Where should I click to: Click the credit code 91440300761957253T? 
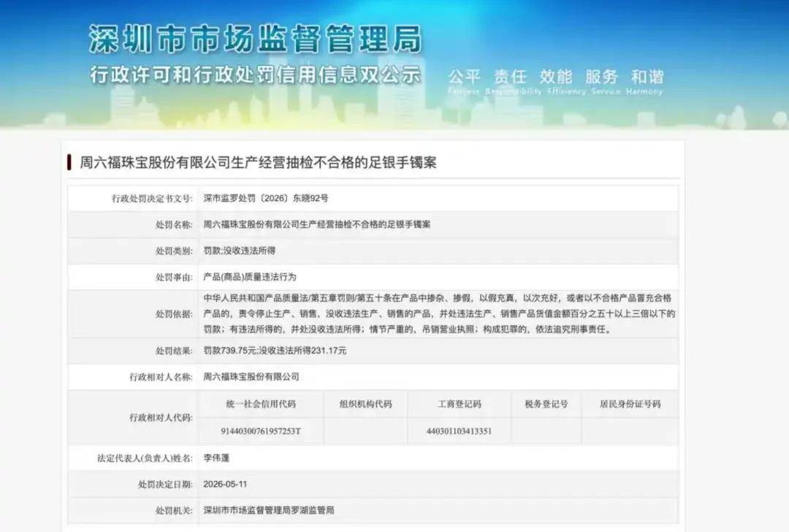click(x=261, y=431)
